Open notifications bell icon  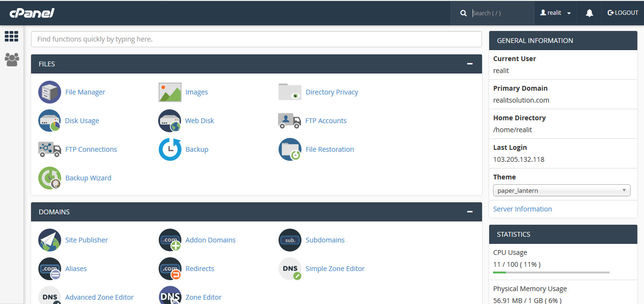[x=589, y=13]
